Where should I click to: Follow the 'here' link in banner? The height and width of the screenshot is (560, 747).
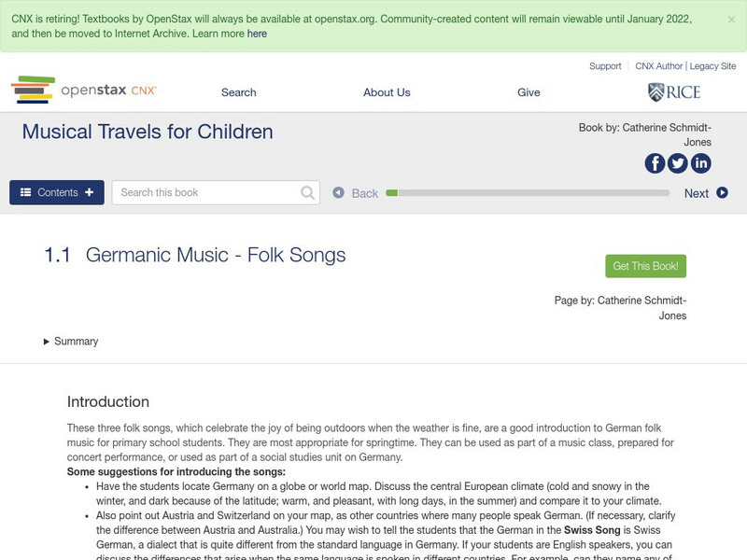pos(257,34)
